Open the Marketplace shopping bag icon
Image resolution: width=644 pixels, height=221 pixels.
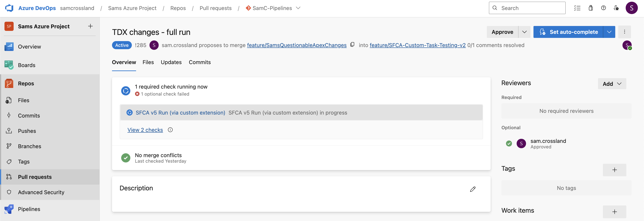point(591,8)
